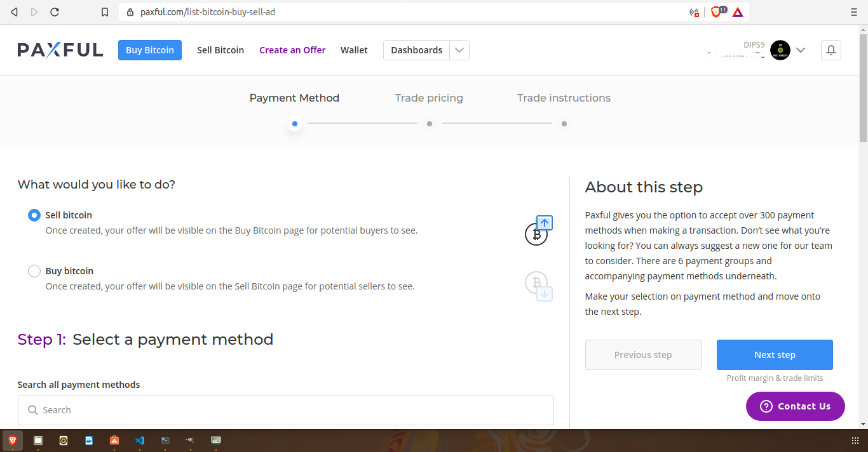Expand the Dashboards dropdown arrow
The image size is (868, 452).
(x=459, y=50)
